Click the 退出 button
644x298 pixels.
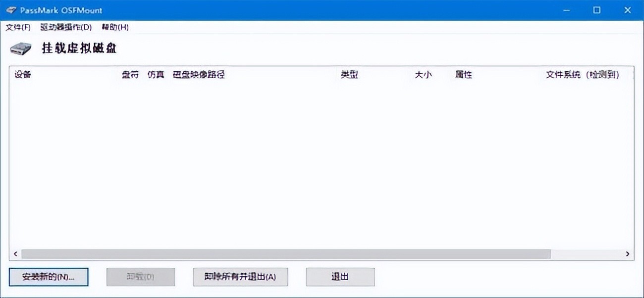[x=340, y=277]
